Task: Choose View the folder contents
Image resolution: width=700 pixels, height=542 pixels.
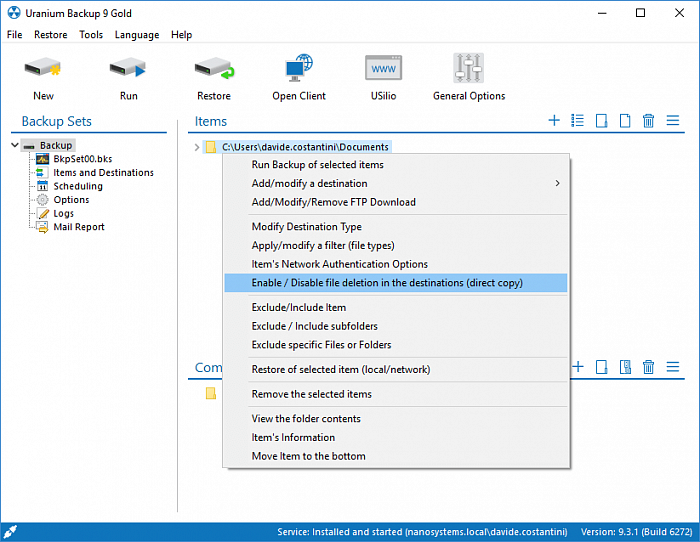Action: pyautogui.click(x=396, y=419)
